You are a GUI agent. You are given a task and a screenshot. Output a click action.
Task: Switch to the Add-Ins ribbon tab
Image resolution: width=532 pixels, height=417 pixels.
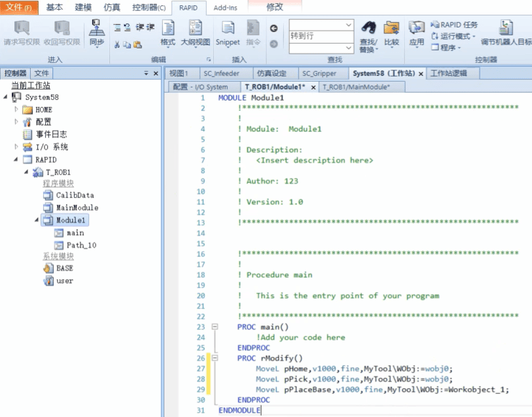(x=225, y=7)
